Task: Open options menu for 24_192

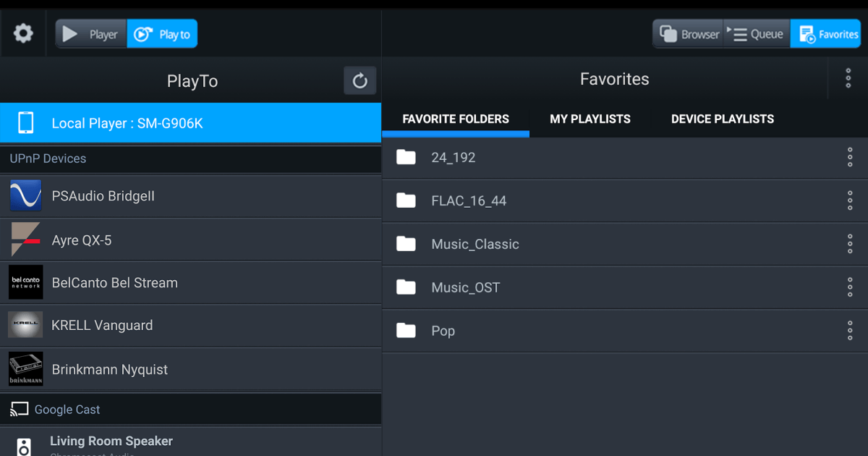Action: point(850,157)
